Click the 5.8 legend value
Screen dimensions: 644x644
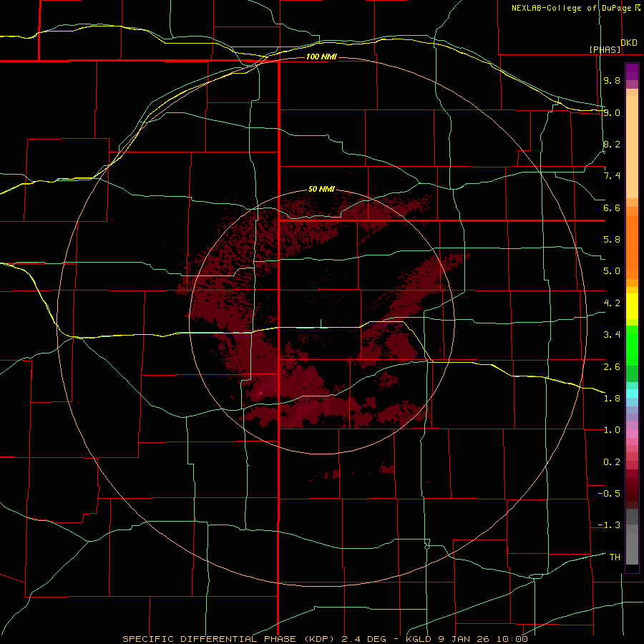pos(612,240)
